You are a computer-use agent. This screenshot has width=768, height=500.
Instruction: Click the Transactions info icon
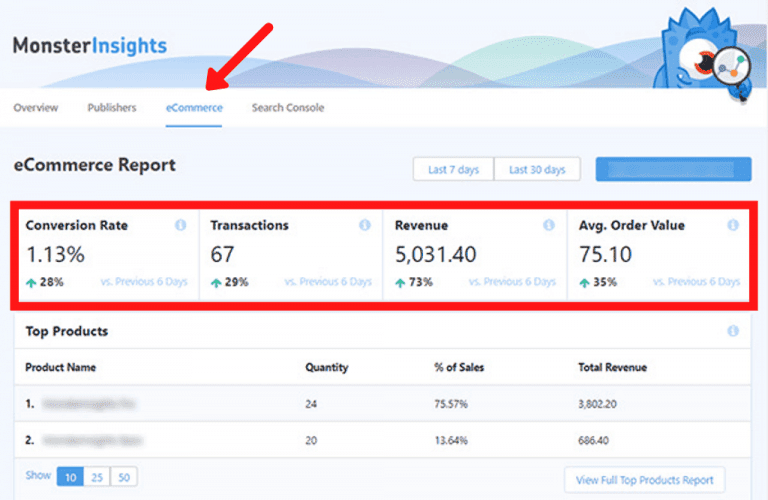364,225
